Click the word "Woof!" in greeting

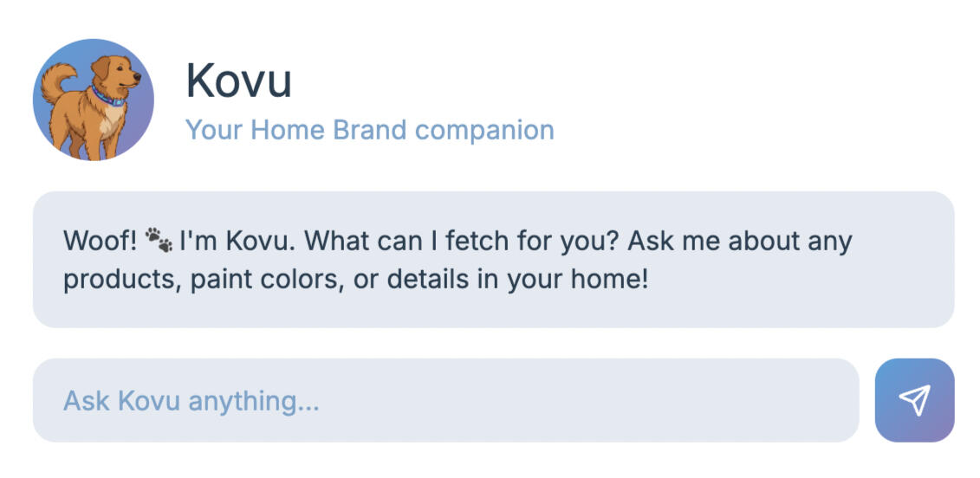pos(101,240)
